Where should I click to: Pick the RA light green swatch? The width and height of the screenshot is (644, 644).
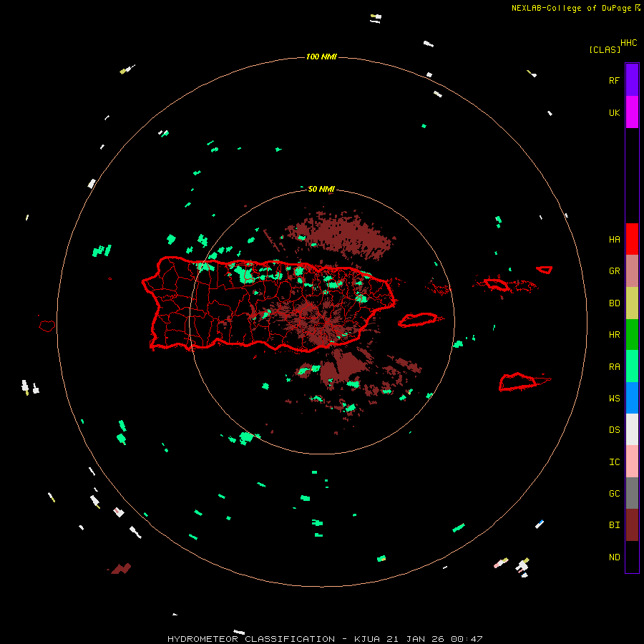click(632, 366)
